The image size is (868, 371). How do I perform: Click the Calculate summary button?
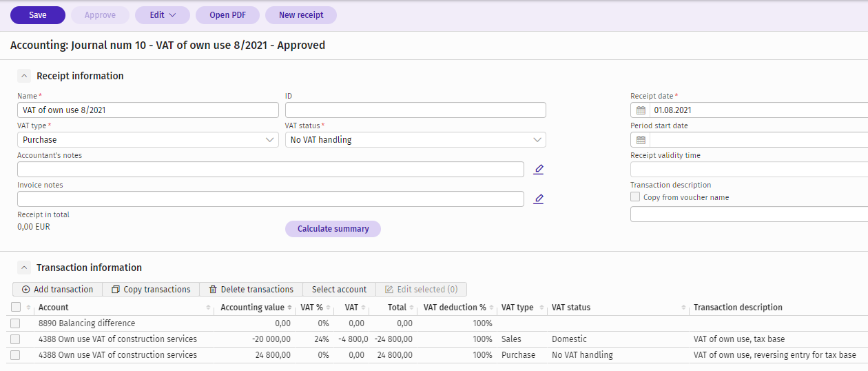click(x=333, y=229)
